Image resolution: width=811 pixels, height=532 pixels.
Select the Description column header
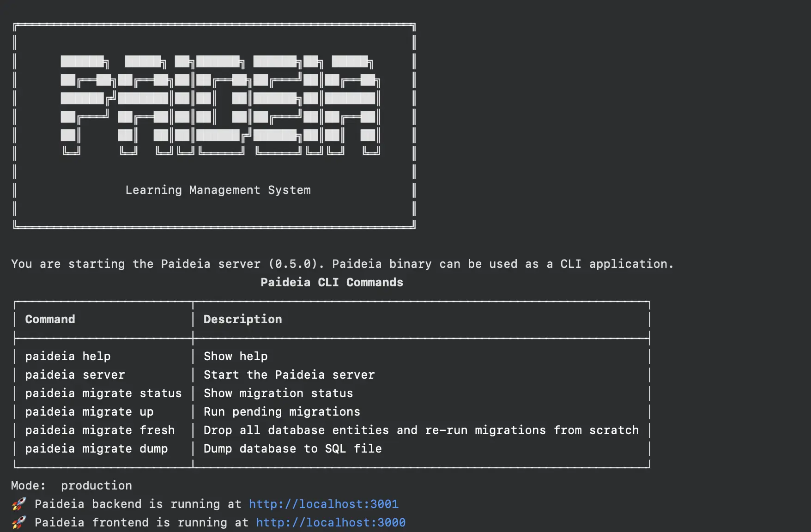coord(242,319)
